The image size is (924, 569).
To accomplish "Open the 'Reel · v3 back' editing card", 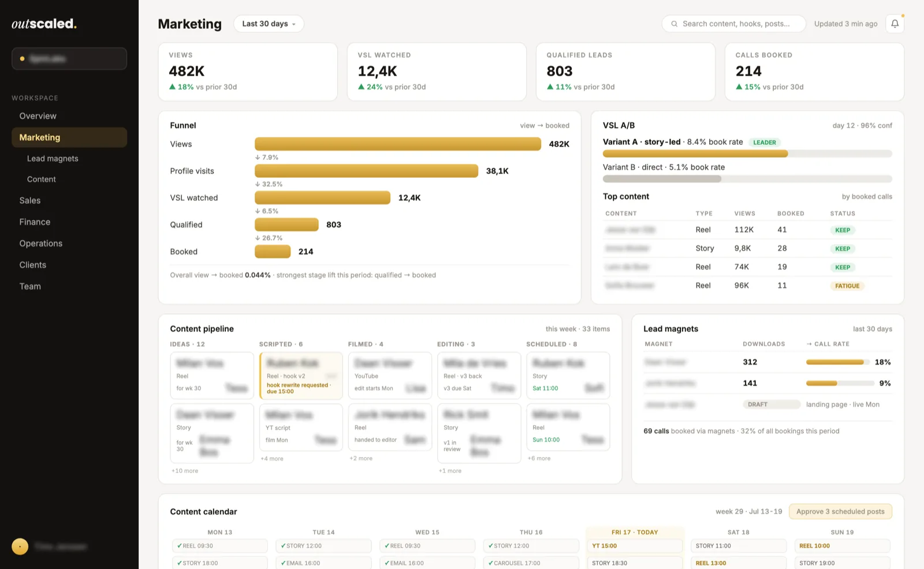I will point(479,376).
